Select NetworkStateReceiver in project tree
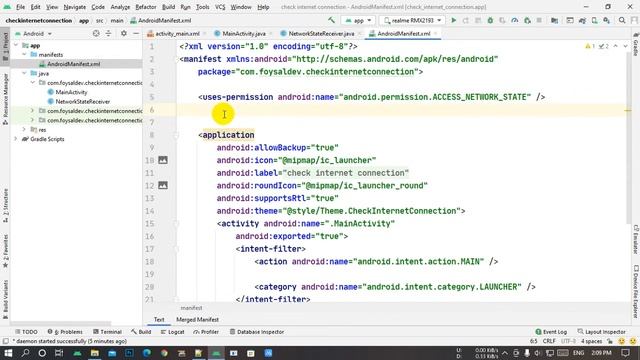Viewport: 640px width, 360px height. (82, 101)
